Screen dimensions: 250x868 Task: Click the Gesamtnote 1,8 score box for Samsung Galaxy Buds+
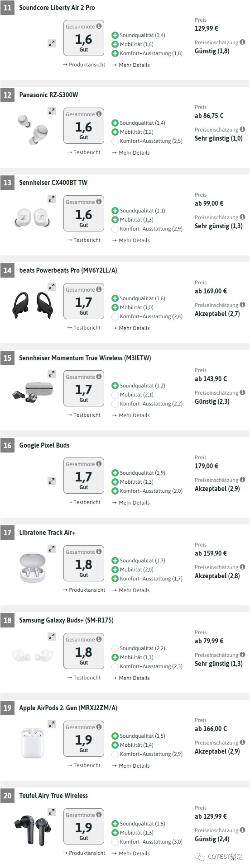(84, 651)
